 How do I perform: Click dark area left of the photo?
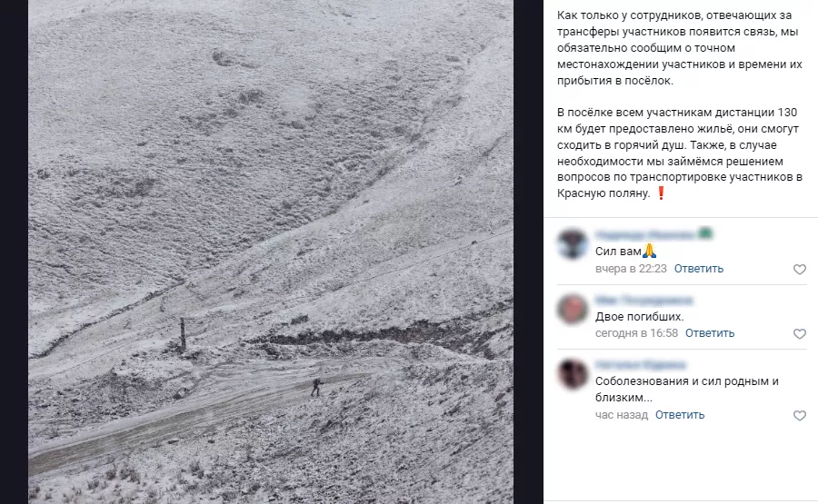pyautogui.click(x=14, y=252)
